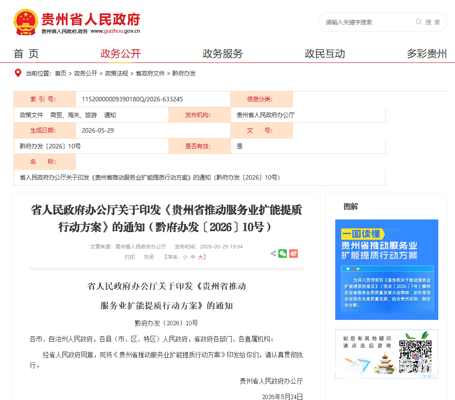
Task: Click the 名称 label cell
Action: (45, 161)
